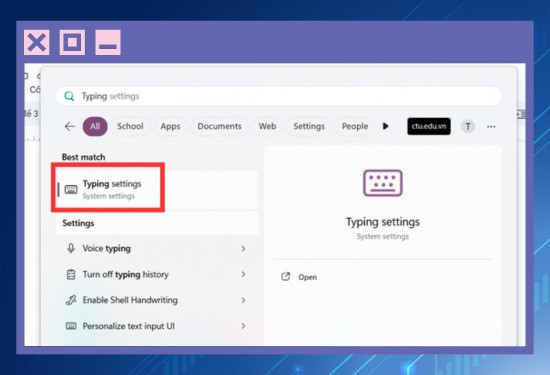Click the open-external icon beside Open
The image size is (550, 375).
click(x=286, y=277)
